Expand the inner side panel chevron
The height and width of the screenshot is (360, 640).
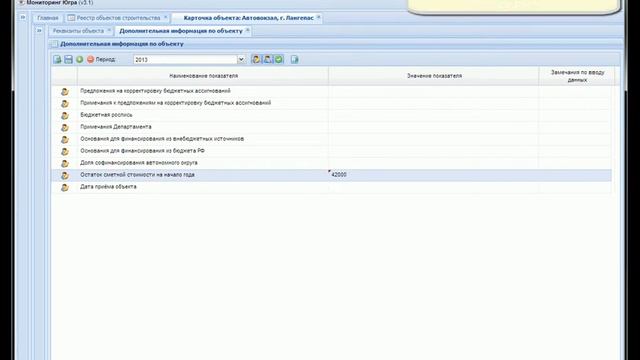(x=39, y=31)
